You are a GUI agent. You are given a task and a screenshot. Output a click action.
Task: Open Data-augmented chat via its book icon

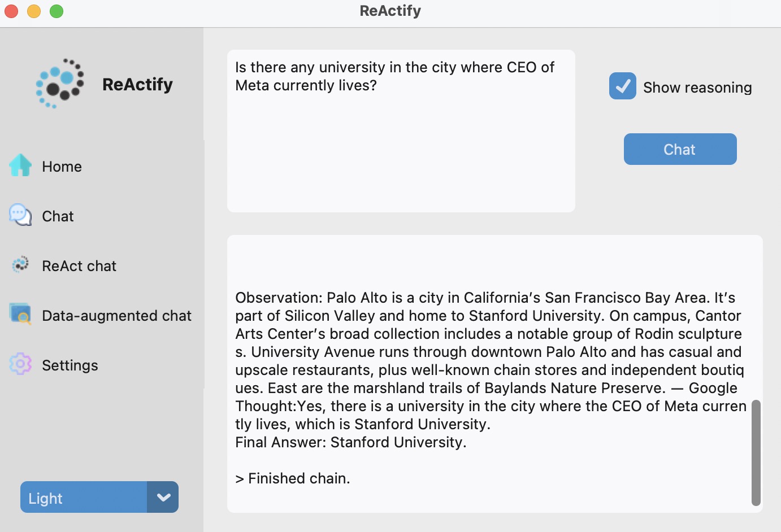click(20, 315)
